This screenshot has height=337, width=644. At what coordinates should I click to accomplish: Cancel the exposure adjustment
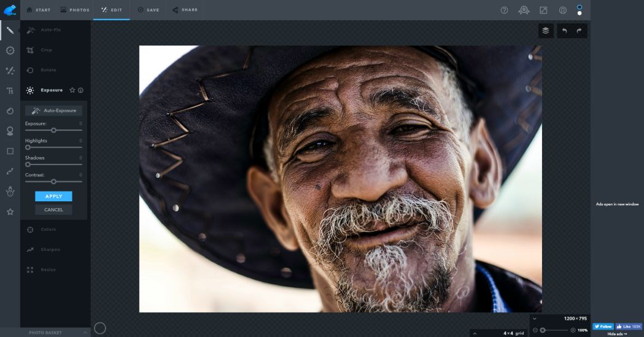click(53, 210)
